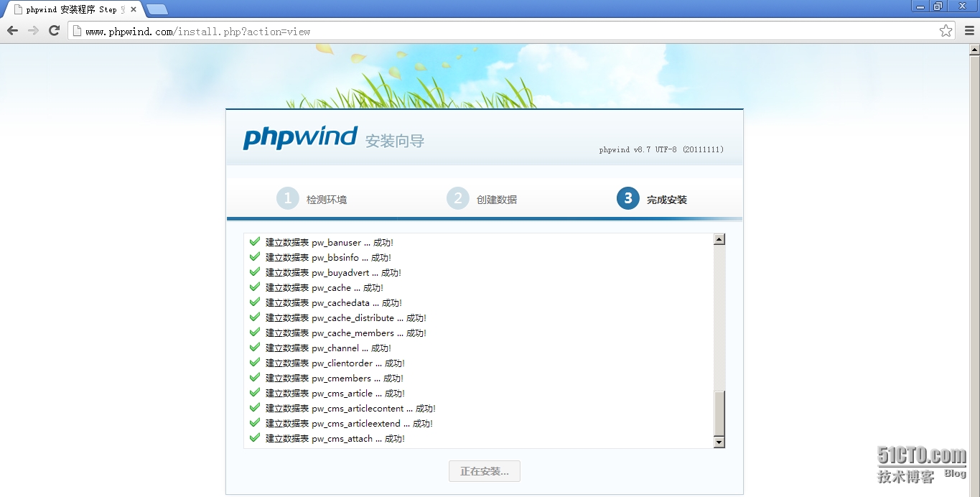Image resolution: width=980 pixels, height=497 pixels.
Task: Select text 建立数据表 pw_channel ... 成功!
Action: pos(329,348)
